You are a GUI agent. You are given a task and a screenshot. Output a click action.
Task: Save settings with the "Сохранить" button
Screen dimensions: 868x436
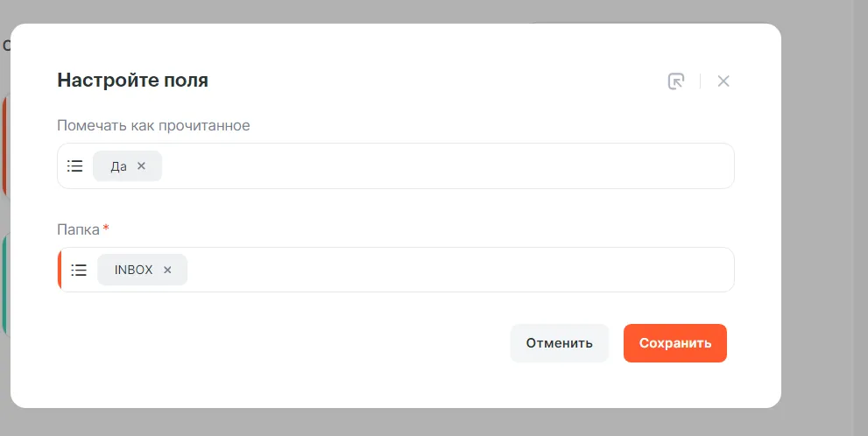click(x=674, y=343)
